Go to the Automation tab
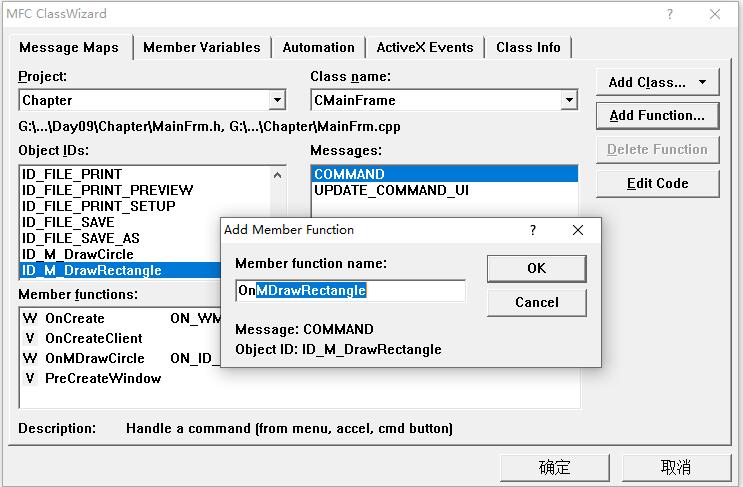The height and width of the screenshot is (487, 743). [318, 47]
